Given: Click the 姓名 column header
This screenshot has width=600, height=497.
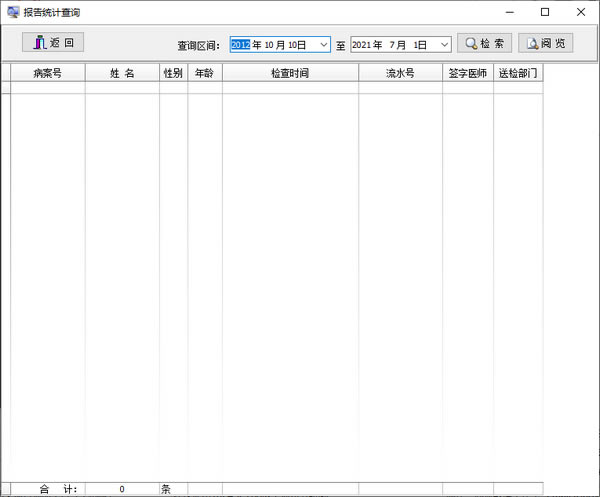Looking at the screenshot, I should click(122, 73).
